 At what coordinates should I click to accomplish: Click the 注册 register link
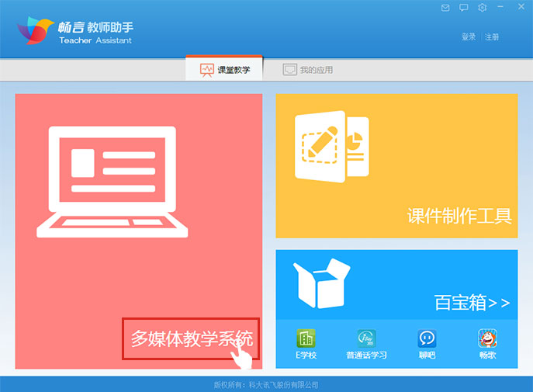pos(492,36)
